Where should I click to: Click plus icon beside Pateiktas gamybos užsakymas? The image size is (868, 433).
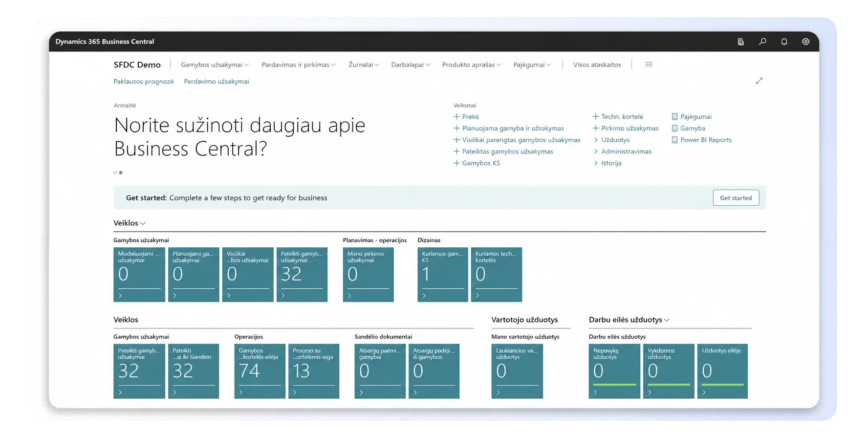pos(456,152)
